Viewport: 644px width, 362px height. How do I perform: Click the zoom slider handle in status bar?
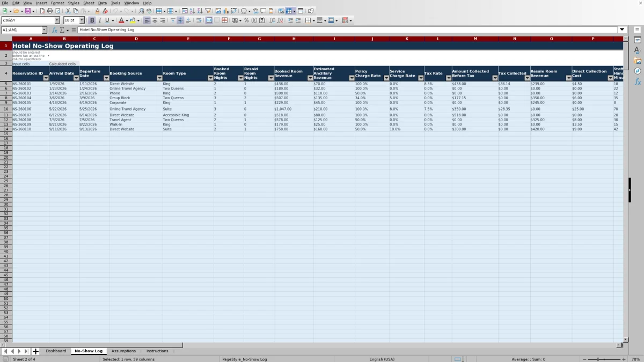598,359
